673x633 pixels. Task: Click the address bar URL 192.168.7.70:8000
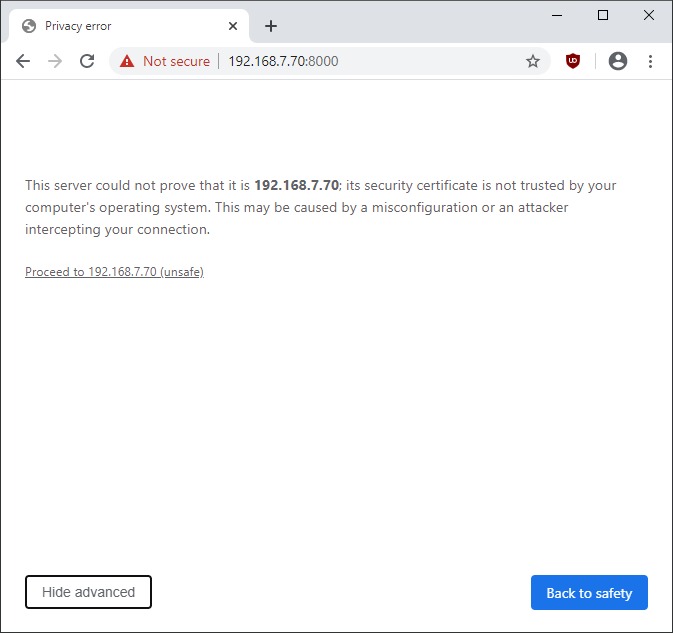click(283, 61)
